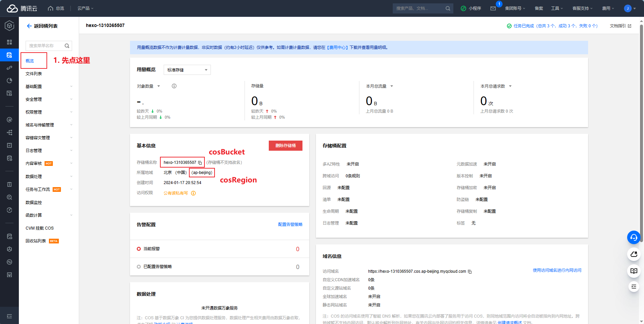Expand the 域名与传输管理 menu group
This screenshot has width=644, height=324.
tap(49, 125)
